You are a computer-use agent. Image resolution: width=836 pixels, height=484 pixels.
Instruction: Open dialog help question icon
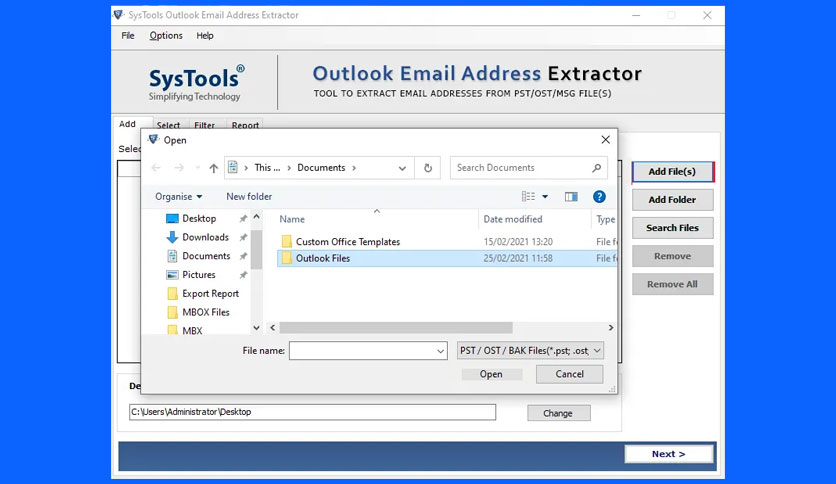599,197
